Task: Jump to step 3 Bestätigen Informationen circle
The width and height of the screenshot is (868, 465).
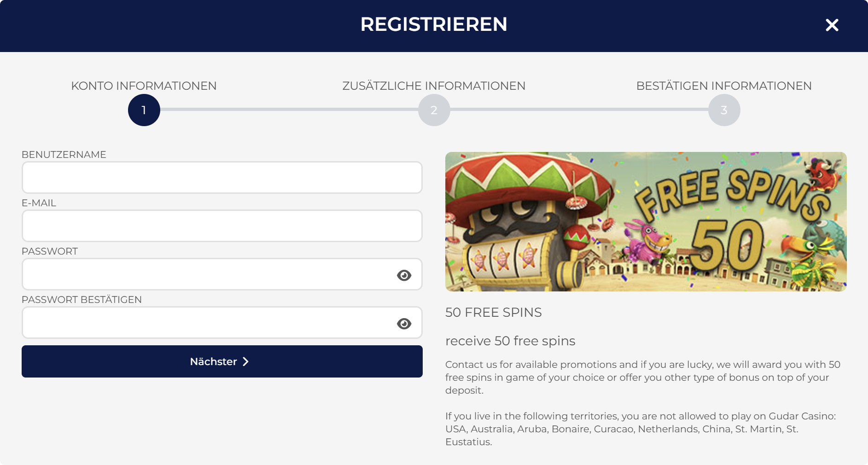Action: (724, 110)
